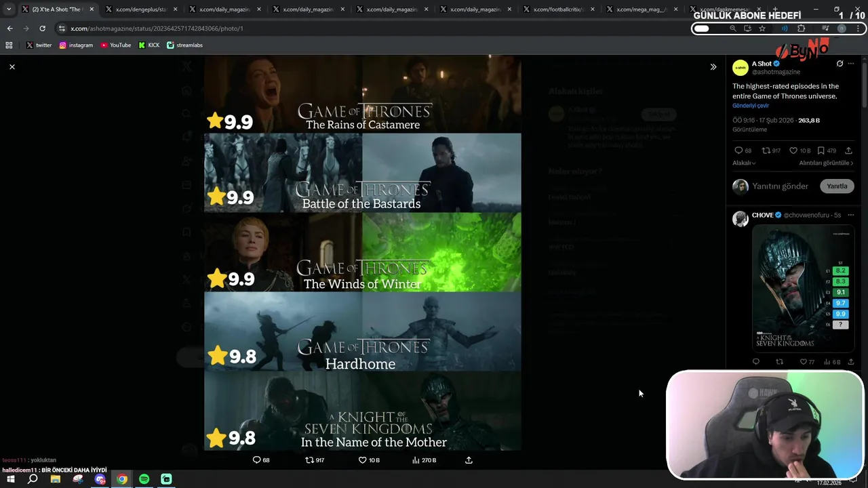Reply to CHOVE's comment icon

756,362
